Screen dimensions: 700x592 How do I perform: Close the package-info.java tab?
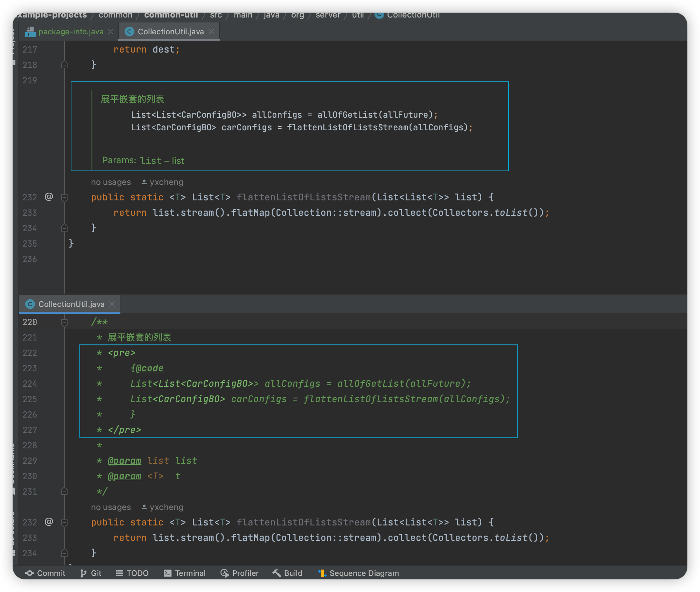tap(111, 32)
